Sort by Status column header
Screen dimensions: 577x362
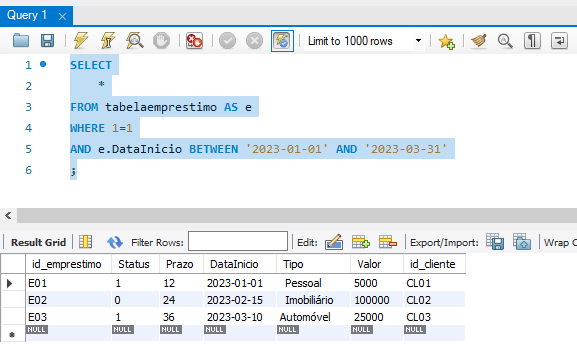[135, 264]
